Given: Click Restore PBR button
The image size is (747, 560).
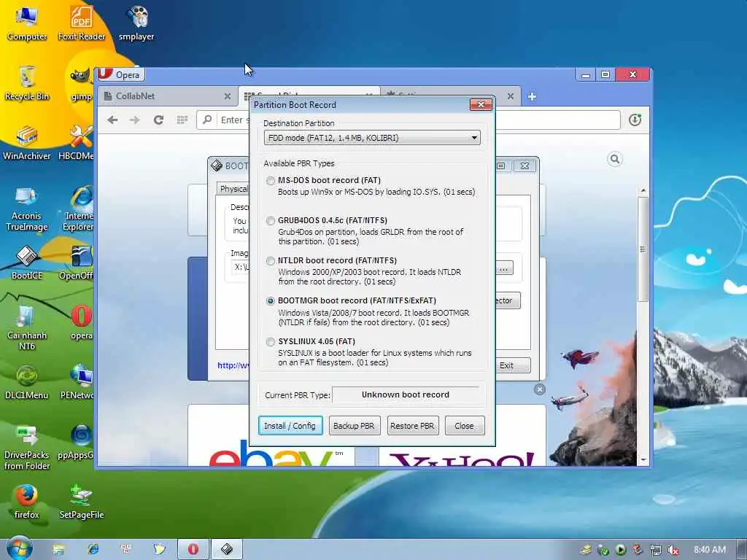Looking at the screenshot, I should point(412,426).
